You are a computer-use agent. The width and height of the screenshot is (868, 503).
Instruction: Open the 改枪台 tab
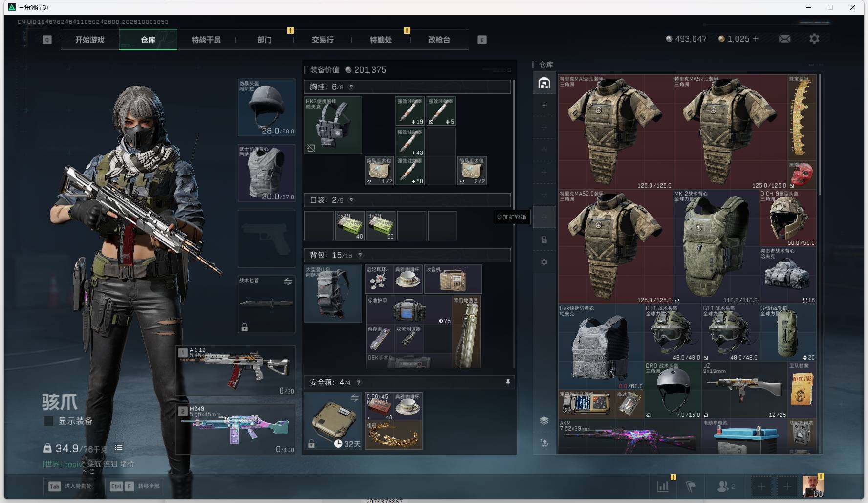pyautogui.click(x=439, y=40)
